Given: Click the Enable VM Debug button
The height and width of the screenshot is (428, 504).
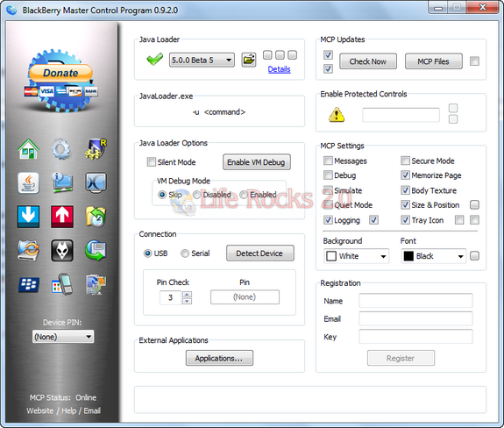Looking at the screenshot, I should pos(257,162).
